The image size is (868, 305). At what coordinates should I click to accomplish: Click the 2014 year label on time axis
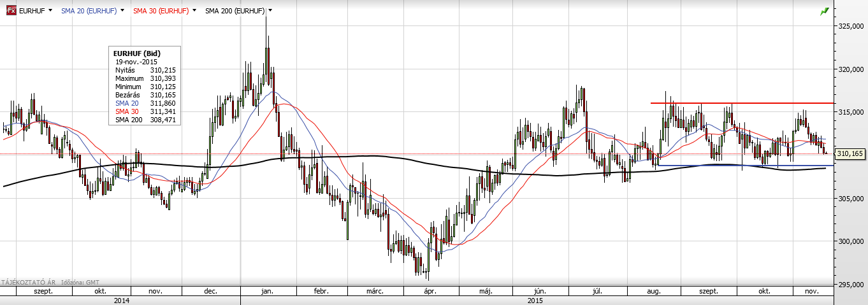pos(121,299)
